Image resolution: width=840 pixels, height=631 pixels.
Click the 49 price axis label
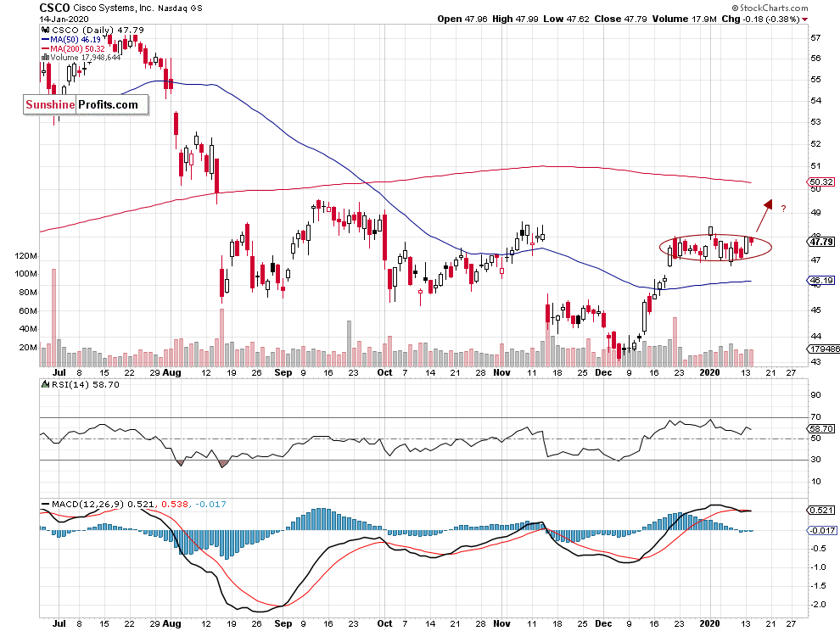pyautogui.click(x=815, y=213)
